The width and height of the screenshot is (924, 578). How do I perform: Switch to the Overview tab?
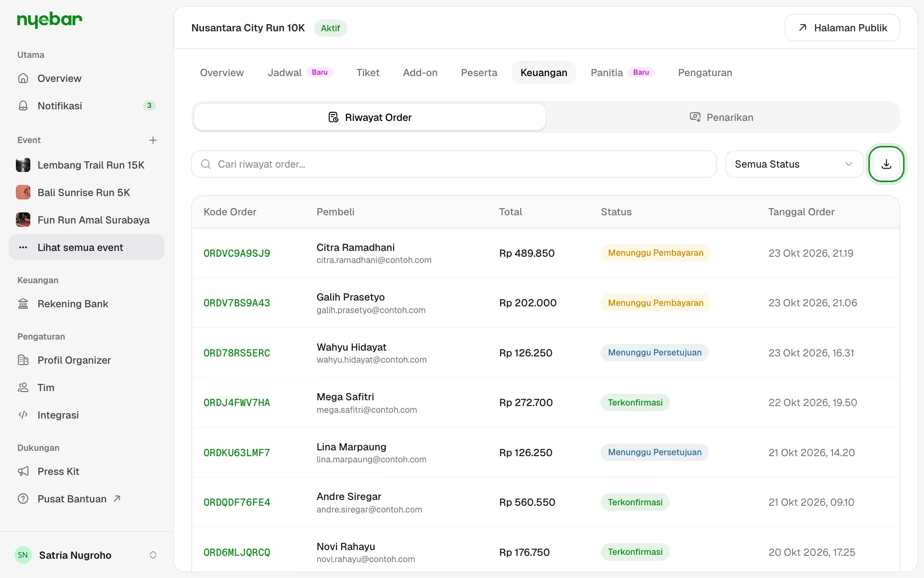[x=222, y=73]
